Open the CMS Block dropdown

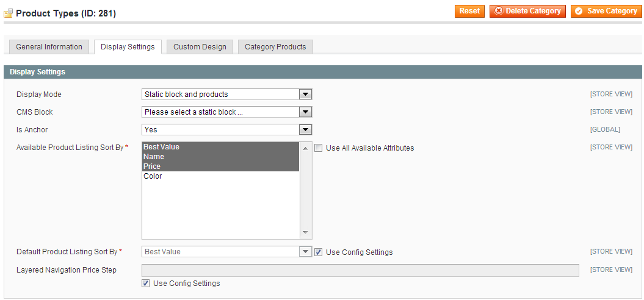226,112
